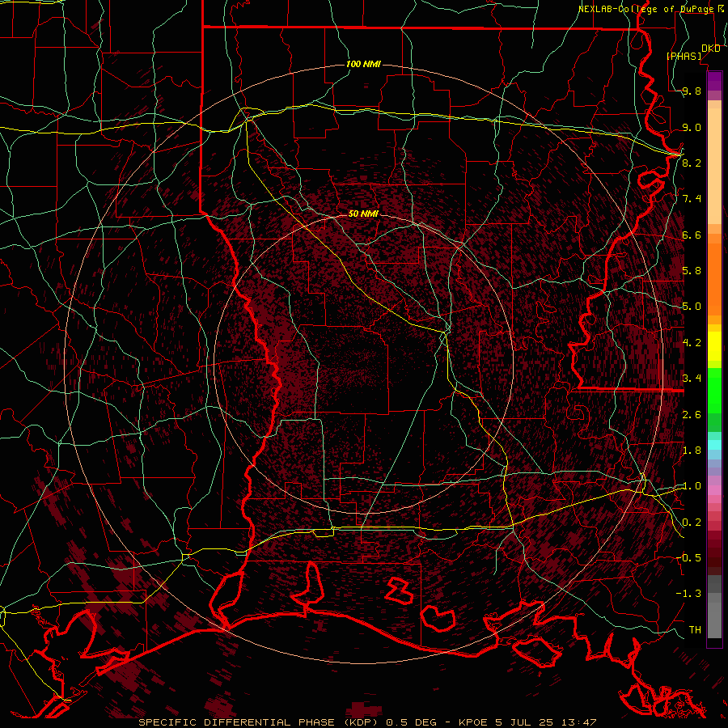728x728 pixels.
Task: Click the "TH" threshold label on scale
Action: [695, 629]
